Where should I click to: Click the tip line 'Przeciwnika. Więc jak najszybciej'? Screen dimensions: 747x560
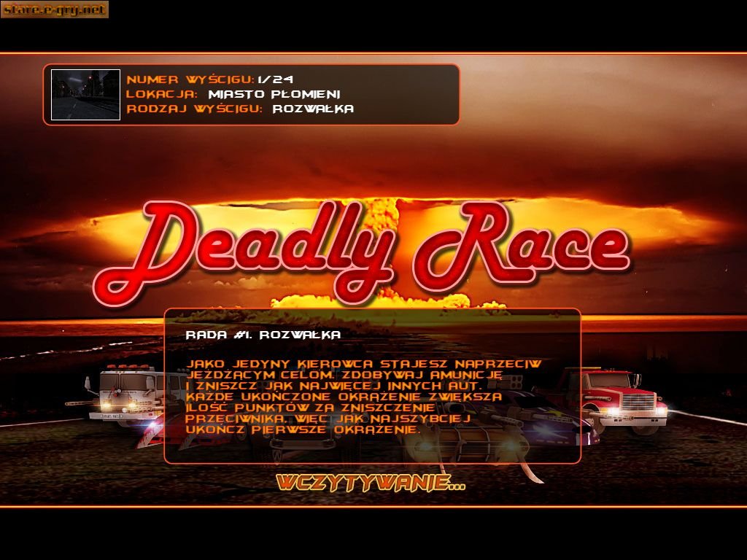pos(328,419)
